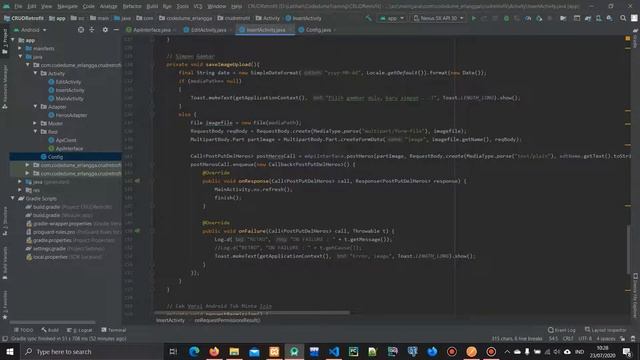Open SDK Manager toolbar icon
This screenshot has height=360, width=640.
[609, 18]
